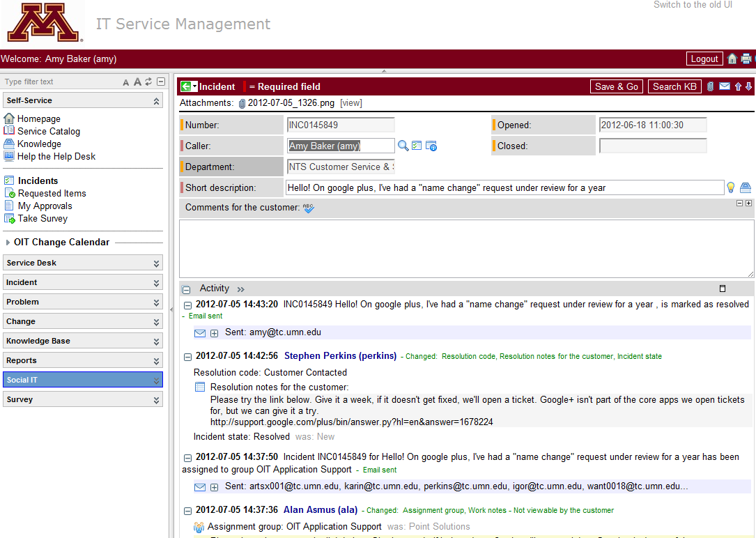This screenshot has height=538, width=756.
Task: Click email icon in artsx001 sent row
Action: tap(199, 487)
